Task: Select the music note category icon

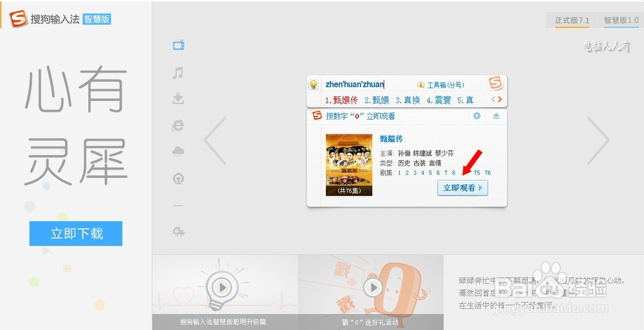Action: coord(178,73)
